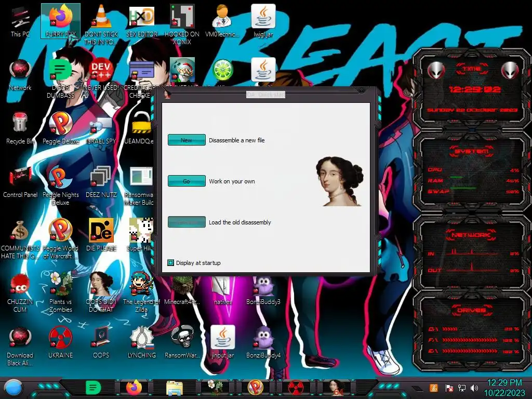Image resolution: width=532 pixels, height=399 pixels.
Task: Select the OOPS headset desktop icon
Action: pyautogui.click(x=101, y=342)
